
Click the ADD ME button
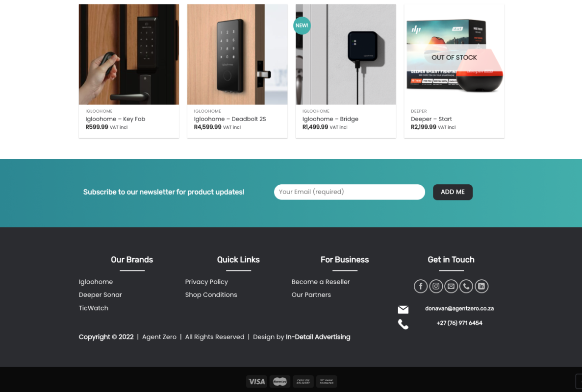coord(453,192)
